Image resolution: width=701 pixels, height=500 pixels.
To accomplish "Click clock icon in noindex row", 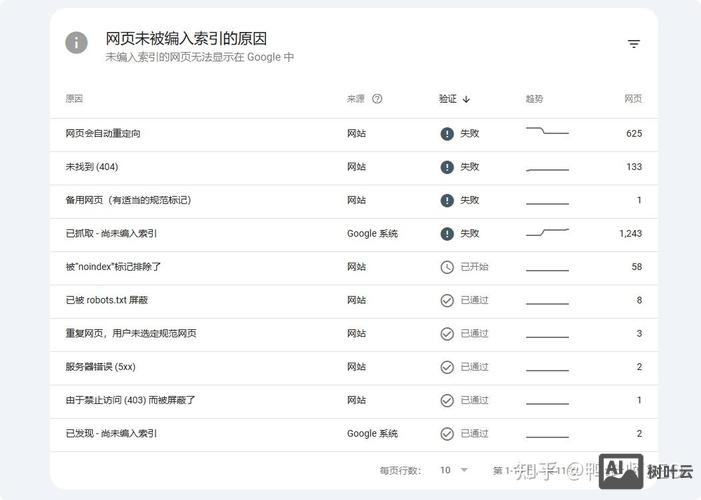I will coord(447,267).
